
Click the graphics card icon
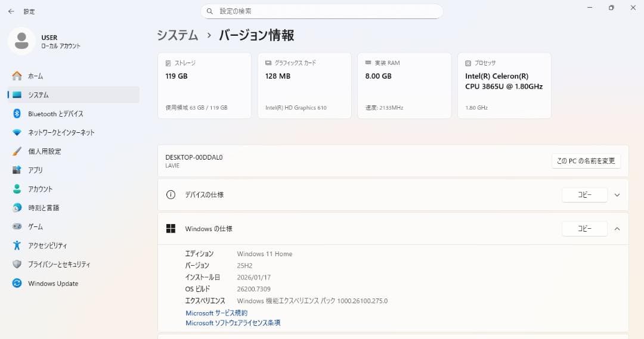click(x=268, y=63)
